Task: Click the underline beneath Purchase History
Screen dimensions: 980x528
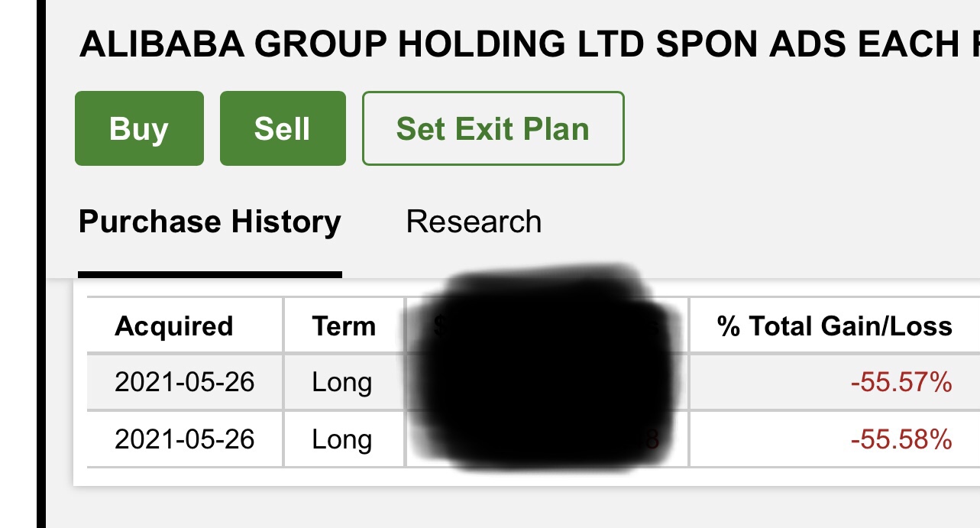Action: click(209, 274)
